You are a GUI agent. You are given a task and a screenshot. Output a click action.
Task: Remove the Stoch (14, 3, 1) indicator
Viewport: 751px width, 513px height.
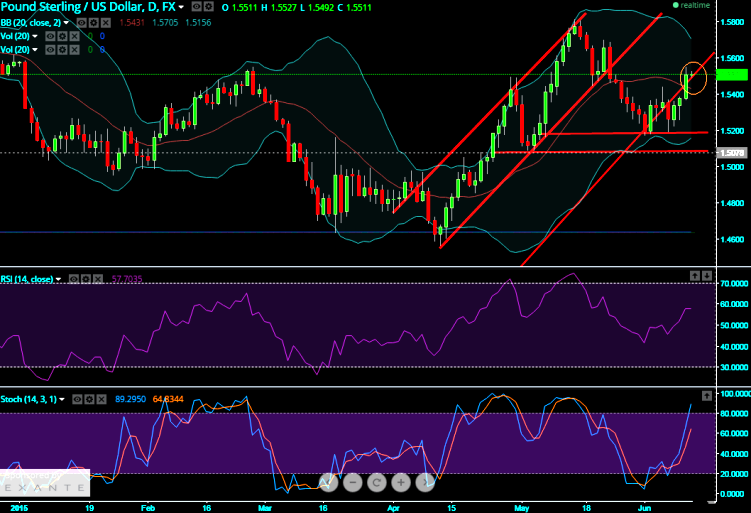pyautogui.click(x=101, y=399)
